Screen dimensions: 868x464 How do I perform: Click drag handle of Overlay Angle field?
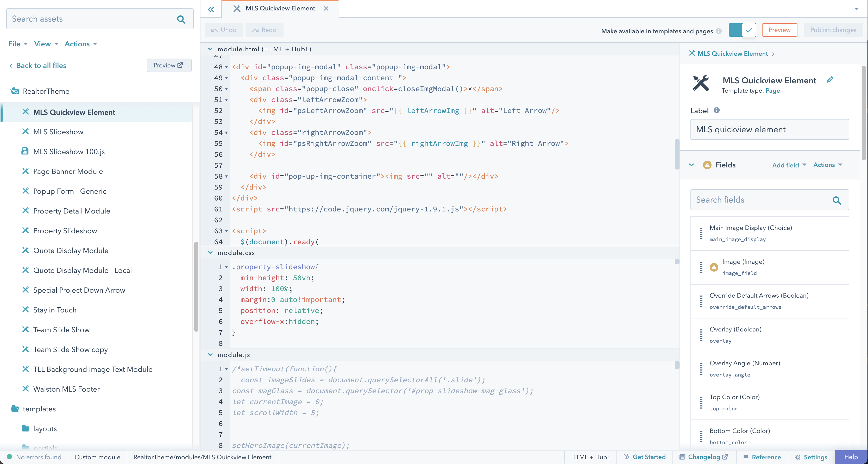(x=701, y=369)
